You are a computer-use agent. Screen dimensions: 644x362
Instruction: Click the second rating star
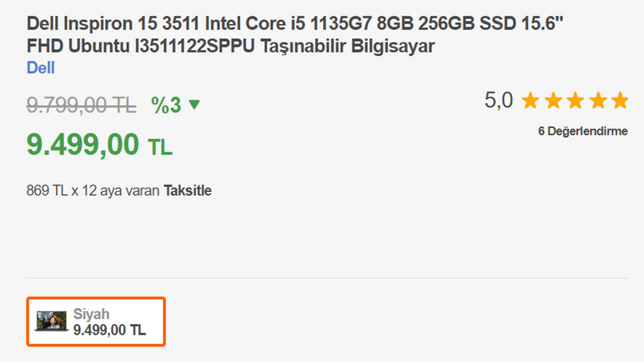[553, 101]
